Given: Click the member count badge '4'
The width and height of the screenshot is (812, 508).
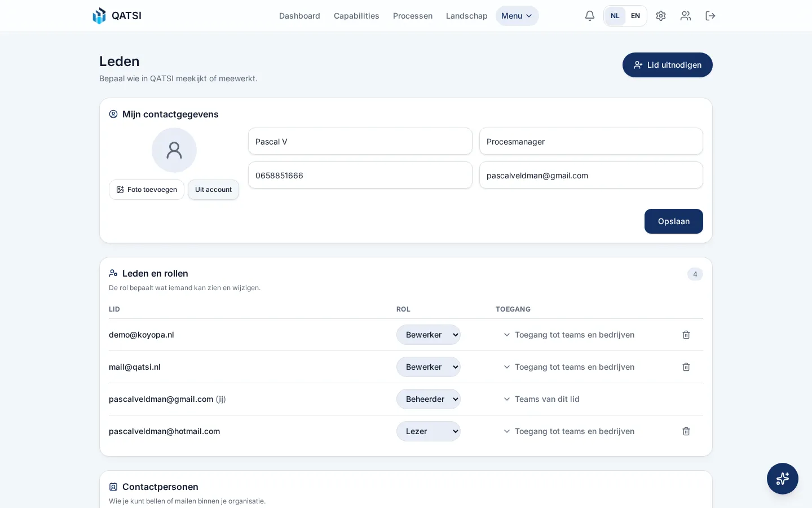Looking at the screenshot, I should [695, 274].
